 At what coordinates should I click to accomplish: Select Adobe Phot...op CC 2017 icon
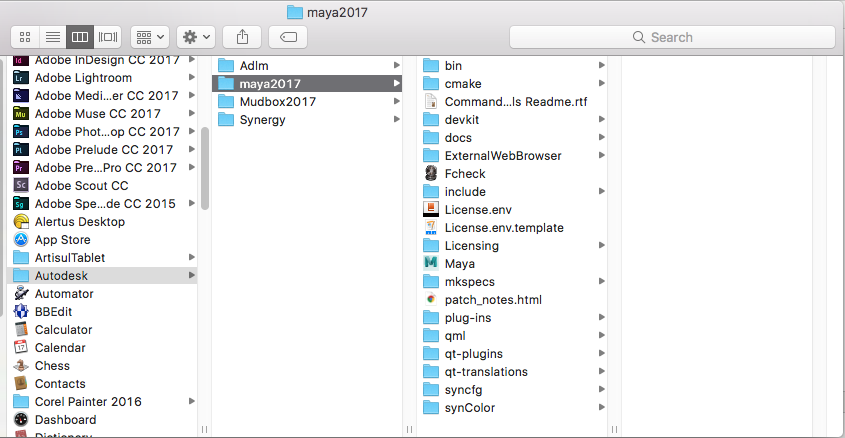(x=20, y=131)
